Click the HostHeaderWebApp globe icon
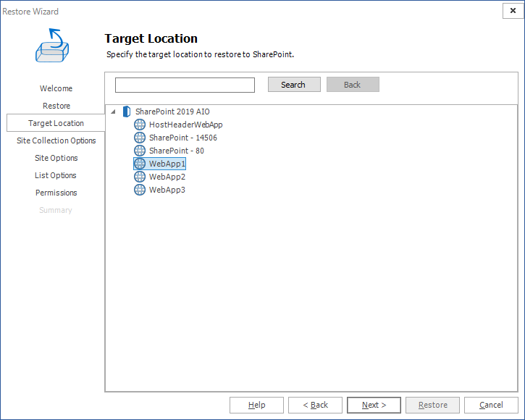Viewport: 525px width, 420px height. pos(140,125)
